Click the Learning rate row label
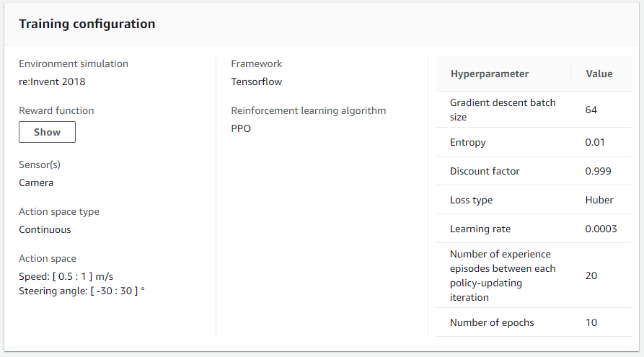Viewport: 644px width, 357px height. (480, 229)
